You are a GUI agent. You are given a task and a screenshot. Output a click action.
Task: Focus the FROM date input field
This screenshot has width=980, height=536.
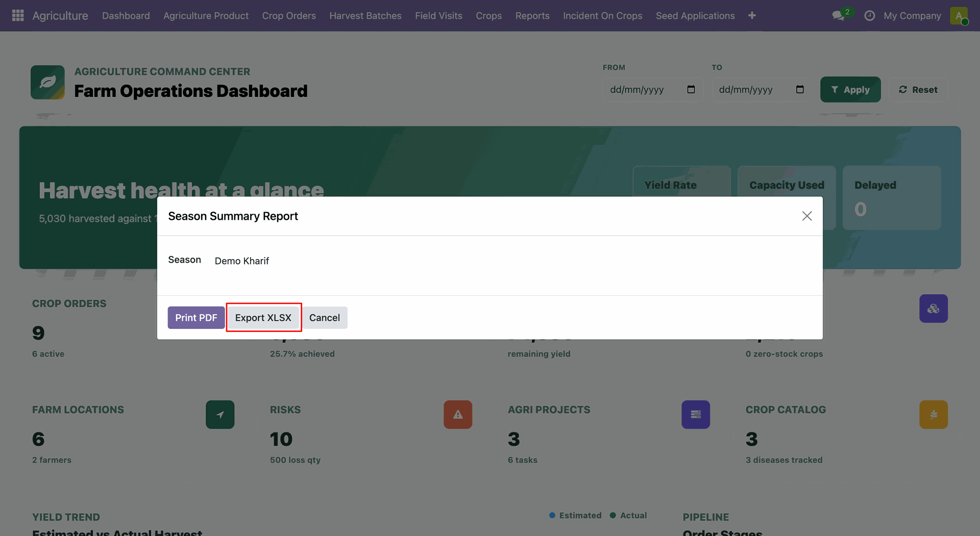652,90
